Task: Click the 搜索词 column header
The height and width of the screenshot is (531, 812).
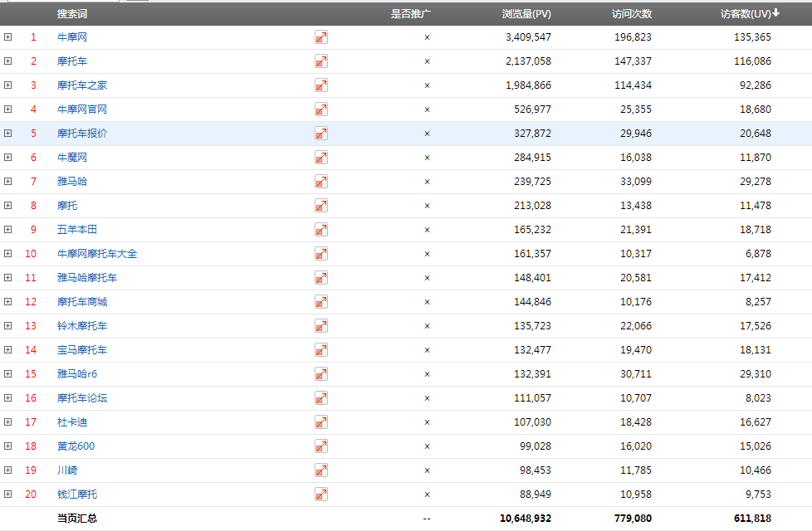Action: coord(72,14)
